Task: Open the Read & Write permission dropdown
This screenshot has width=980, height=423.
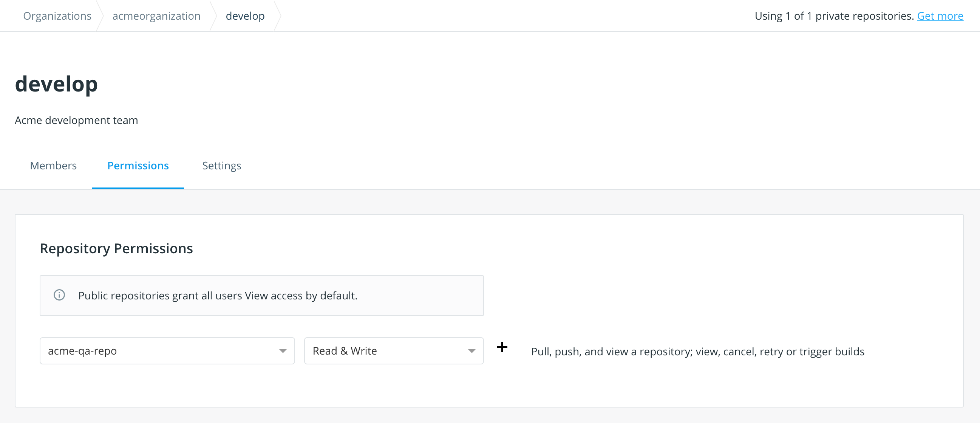Action: (393, 351)
